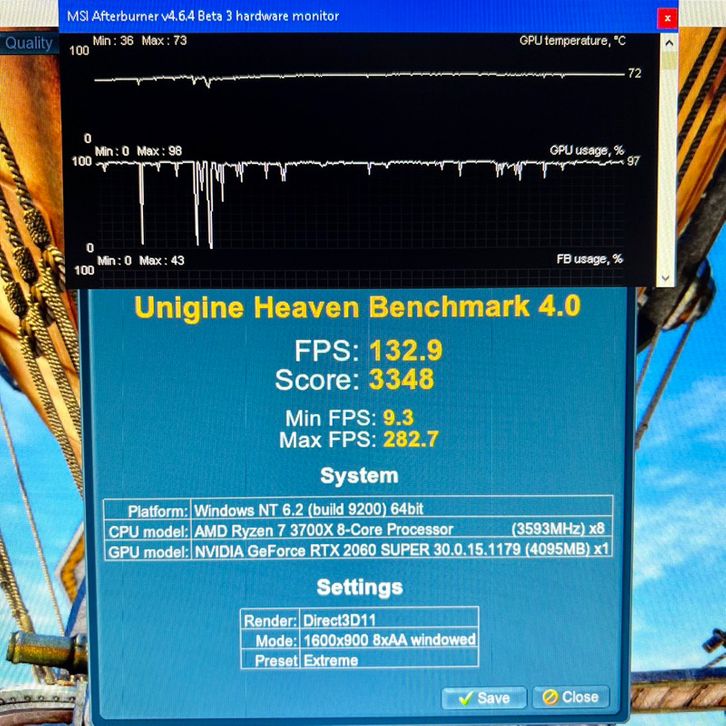Screen dimensions: 726x726
Task: Close the Afterburner hardware monitor window
Action: 667,17
